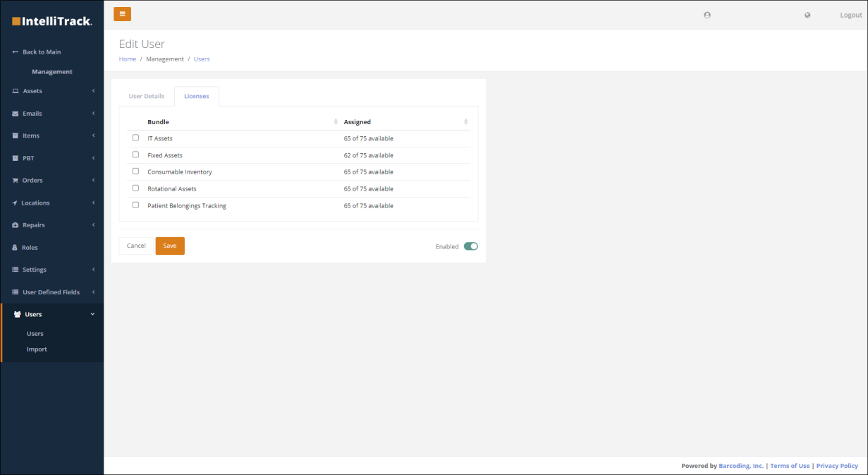Click the Assigned column header text

357,122
